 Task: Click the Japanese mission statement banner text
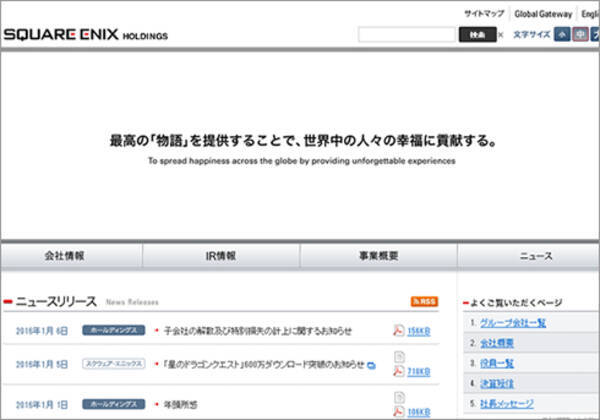point(303,140)
